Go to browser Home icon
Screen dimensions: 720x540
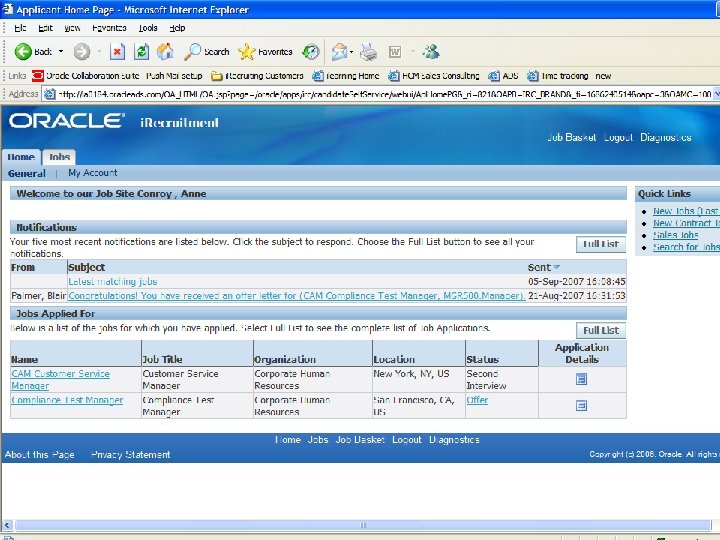point(165,52)
